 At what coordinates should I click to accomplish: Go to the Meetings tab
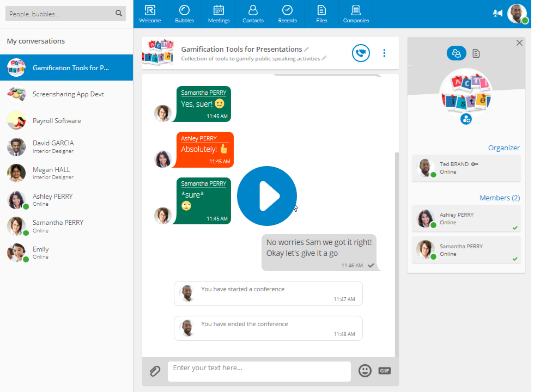(x=219, y=14)
